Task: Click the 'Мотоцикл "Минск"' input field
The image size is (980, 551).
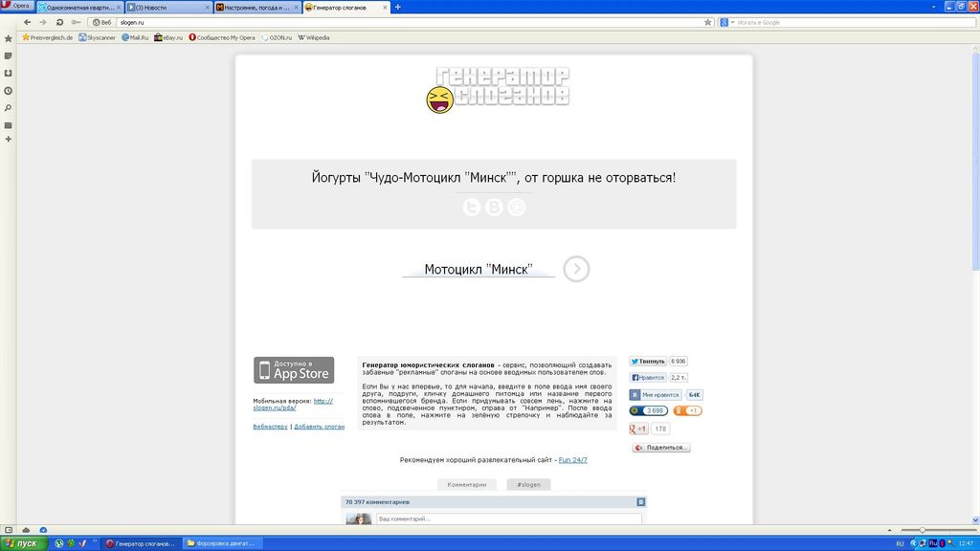Action: point(479,269)
